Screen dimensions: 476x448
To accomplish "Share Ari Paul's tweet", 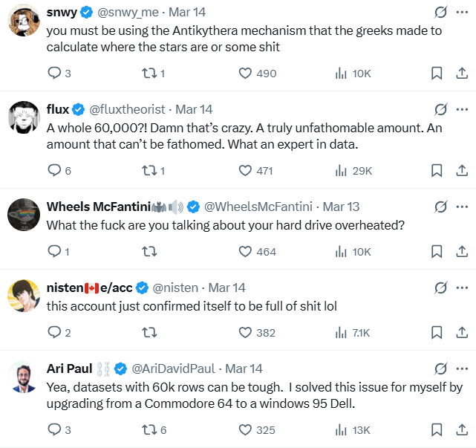I will click(x=460, y=429).
